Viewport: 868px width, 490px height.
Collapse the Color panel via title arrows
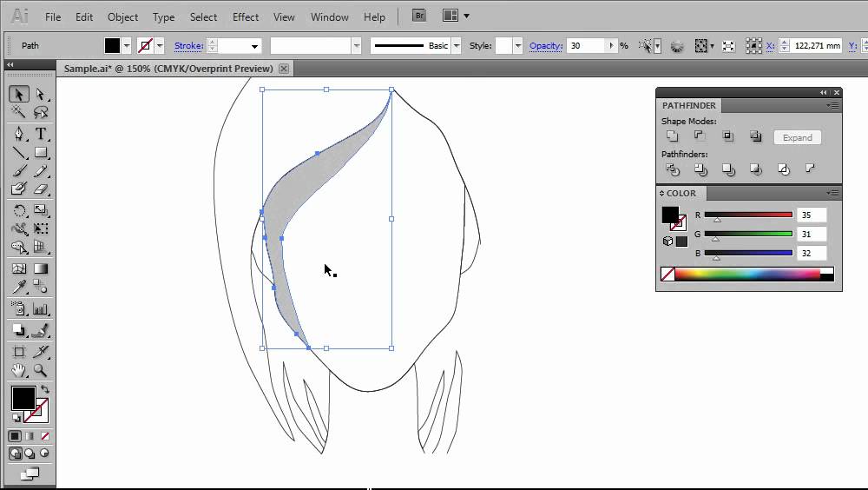click(x=662, y=193)
